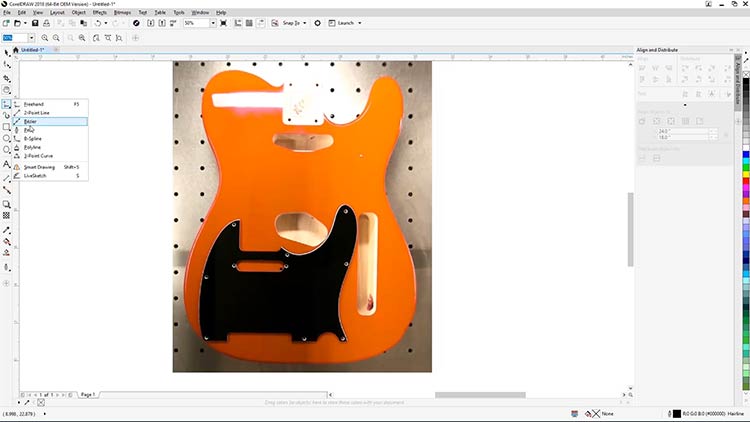This screenshot has height=422, width=750.
Task: Open the property bar zoom level dropdown
Action: click(32, 38)
